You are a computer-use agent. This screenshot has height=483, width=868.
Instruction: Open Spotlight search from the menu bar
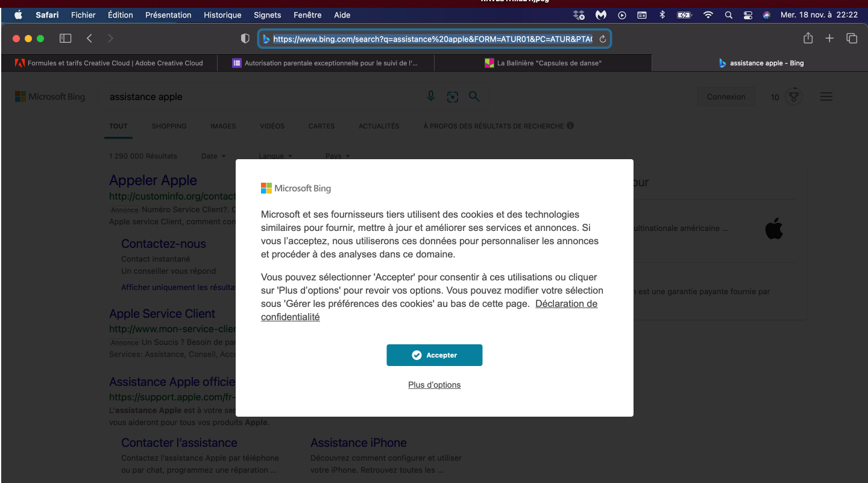point(729,15)
